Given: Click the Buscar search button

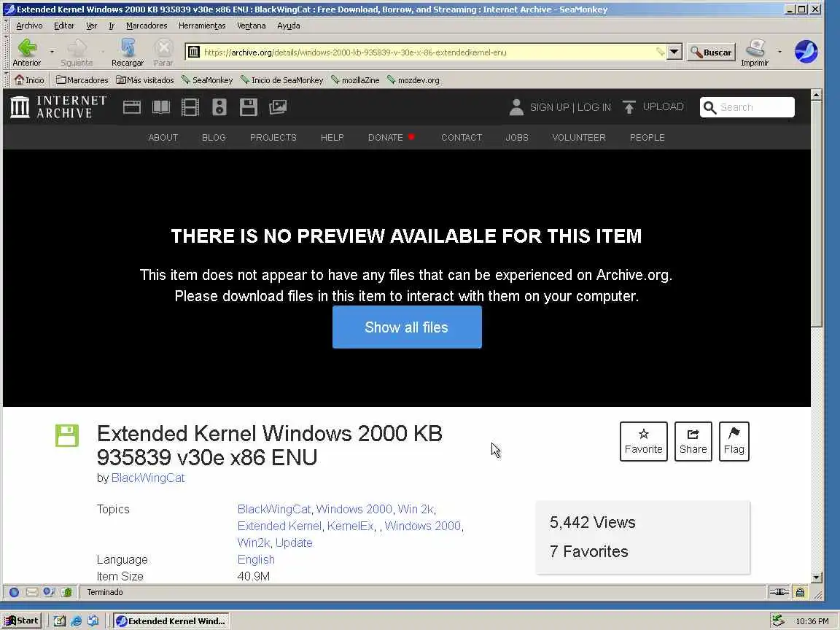Looking at the screenshot, I should coord(711,52).
